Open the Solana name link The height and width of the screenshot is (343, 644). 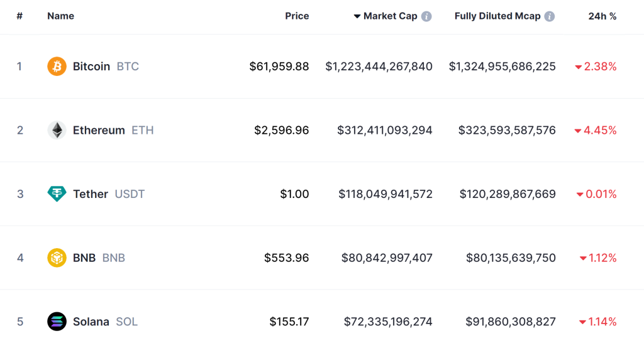click(91, 322)
